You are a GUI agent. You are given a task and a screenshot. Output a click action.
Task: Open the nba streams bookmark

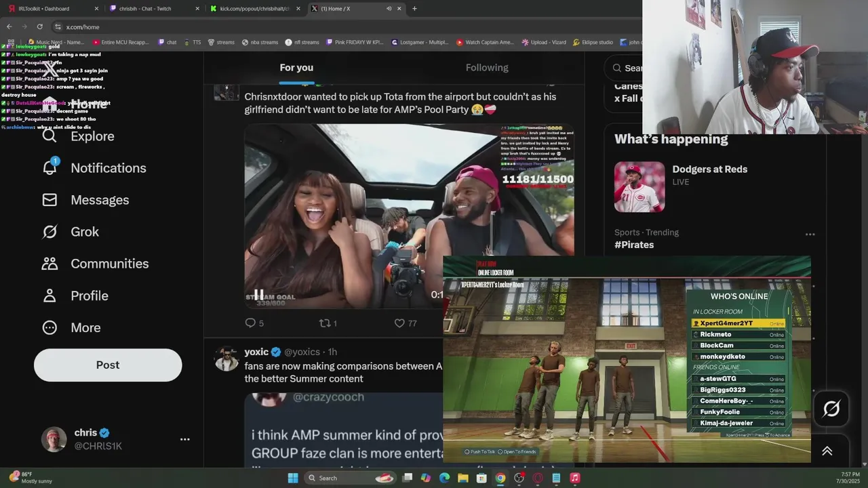tap(260, 42)
